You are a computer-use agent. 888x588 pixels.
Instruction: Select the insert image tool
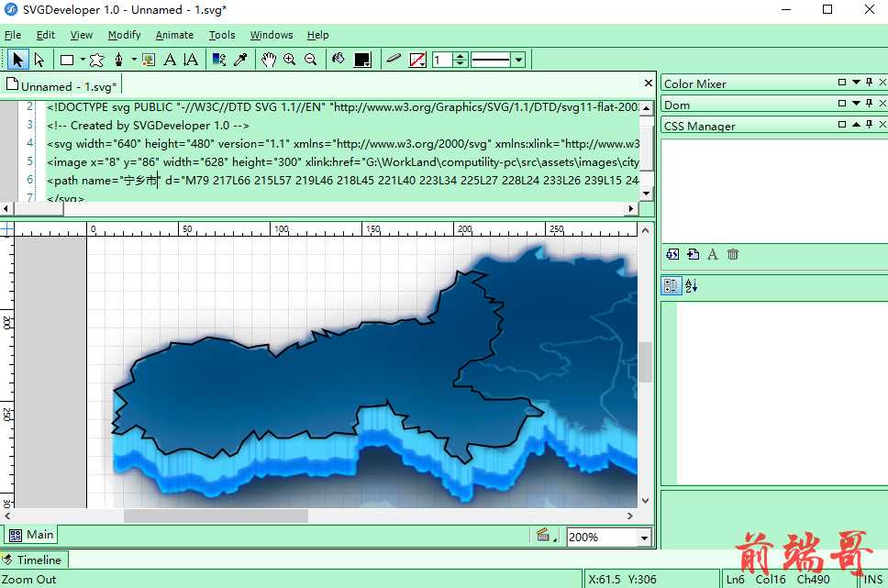pos(149,60)
